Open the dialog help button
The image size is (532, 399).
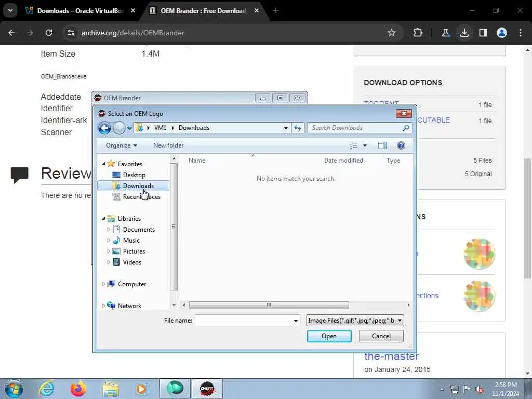(401, 145)
